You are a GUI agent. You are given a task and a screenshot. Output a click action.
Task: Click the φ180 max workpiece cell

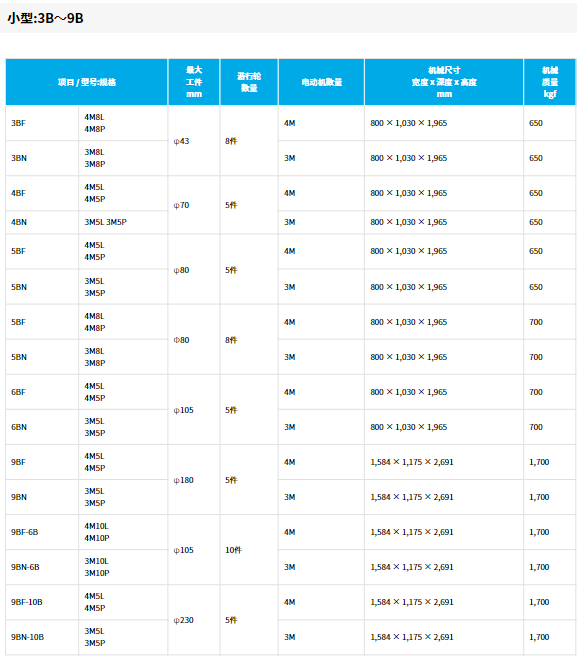click(193, 480)
